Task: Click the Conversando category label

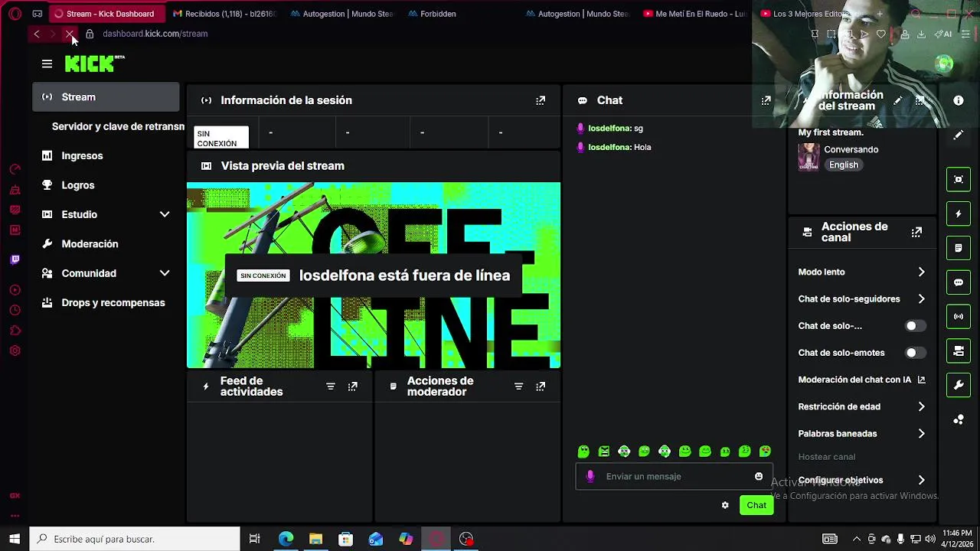Action: 851,149
